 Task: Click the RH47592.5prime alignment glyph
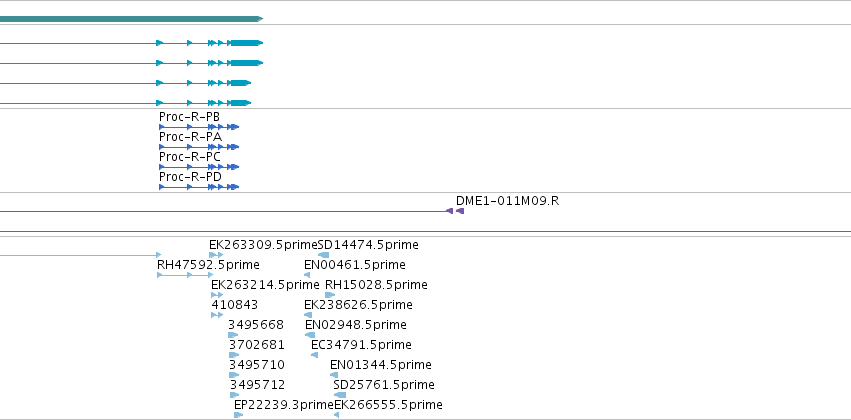pos(185,275)
